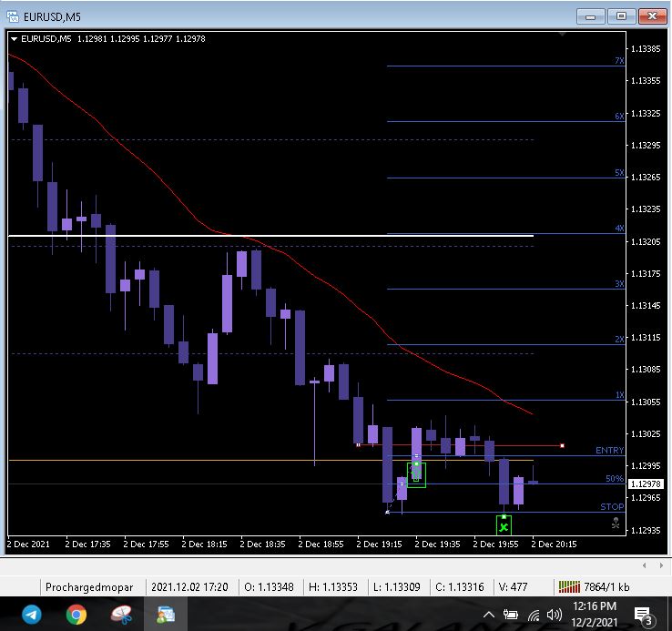Expand the EURUSD,M5 chart header arrow

(x=14, y=39)
